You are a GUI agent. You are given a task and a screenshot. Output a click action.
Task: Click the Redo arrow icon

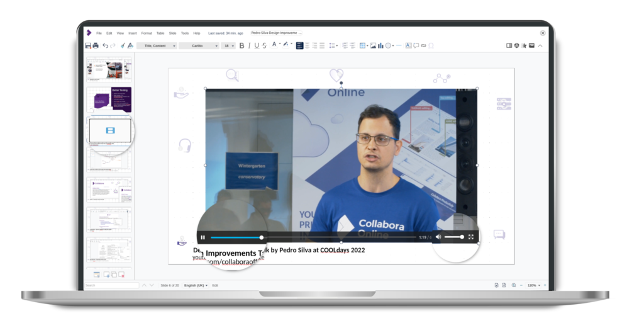113,45
